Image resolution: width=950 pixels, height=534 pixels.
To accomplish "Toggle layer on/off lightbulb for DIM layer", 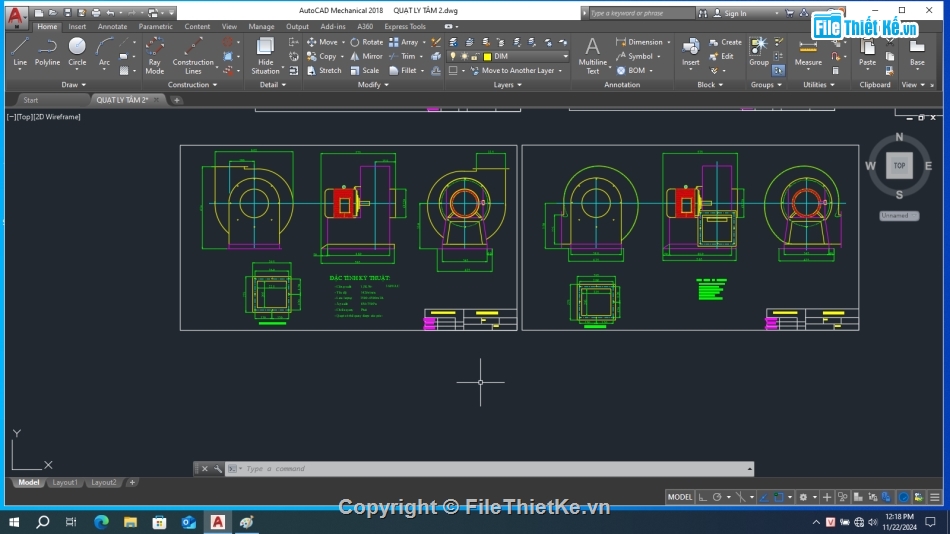I will click(x=453, y=56).
